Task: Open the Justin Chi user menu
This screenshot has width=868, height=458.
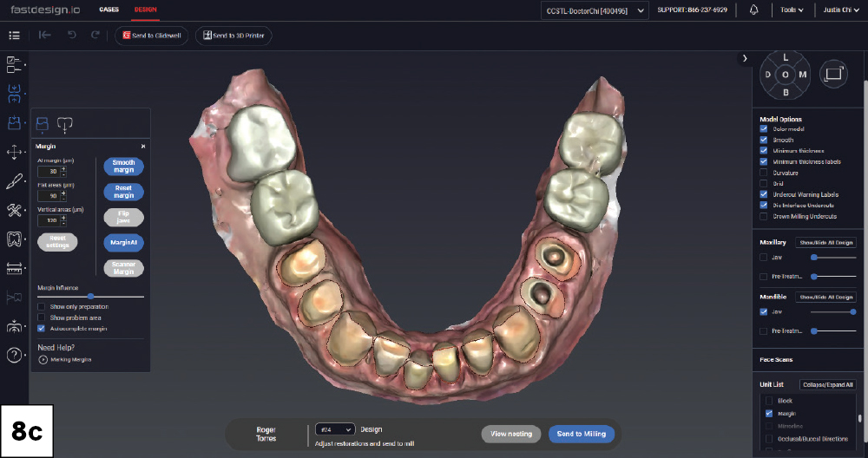Action: [841, 10]
